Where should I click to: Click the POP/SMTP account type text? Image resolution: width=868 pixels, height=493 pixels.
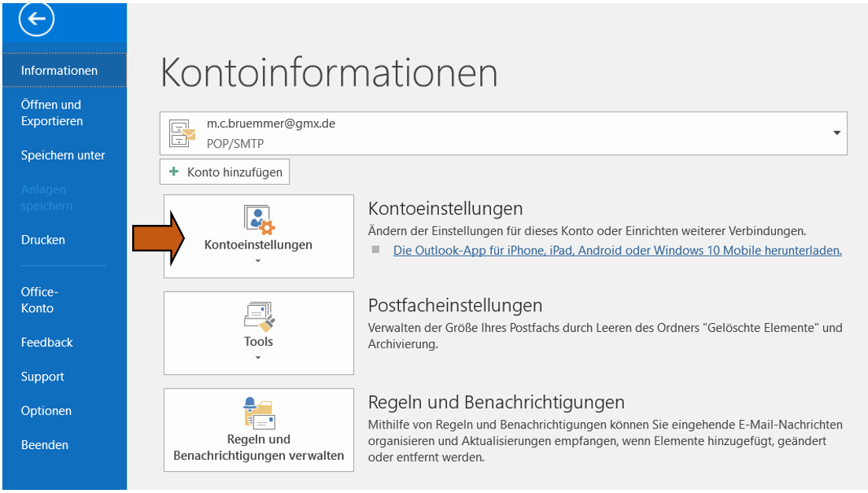click(235, 144)
